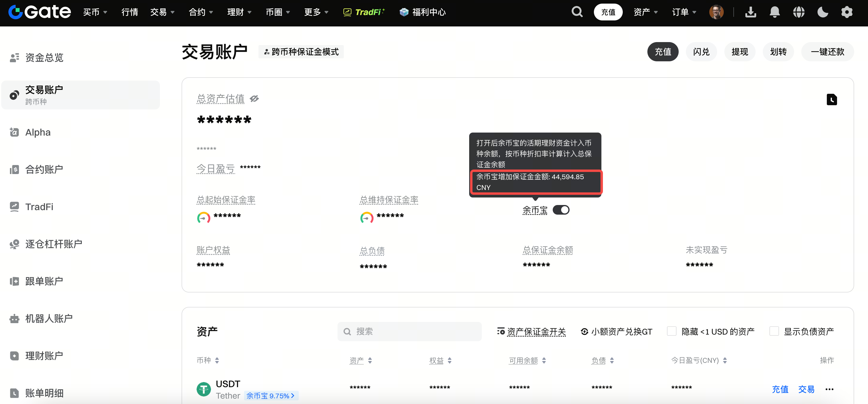Switch to dark mode with moon icon
The width and height of the screenshot is (868, 404).
point(823,12)
